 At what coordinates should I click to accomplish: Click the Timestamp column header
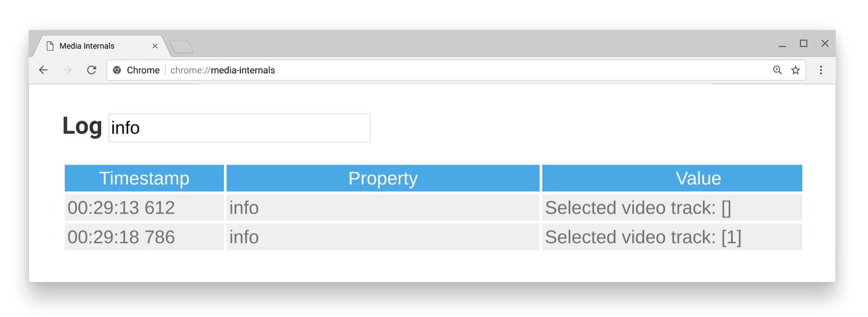coord(144,178)
